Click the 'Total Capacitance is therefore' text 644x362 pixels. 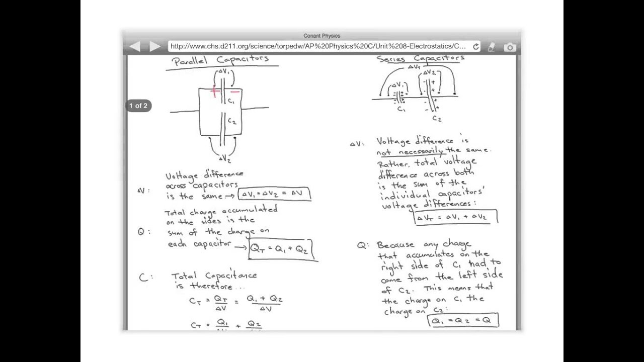214,281
